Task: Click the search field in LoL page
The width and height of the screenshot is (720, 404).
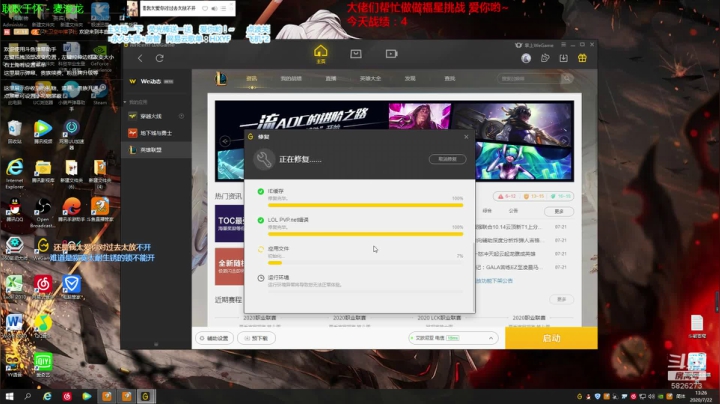Action: [x=529, y=79]
